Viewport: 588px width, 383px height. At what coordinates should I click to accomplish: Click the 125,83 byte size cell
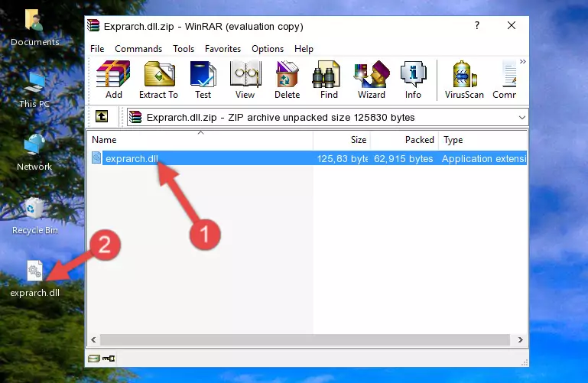342,158
